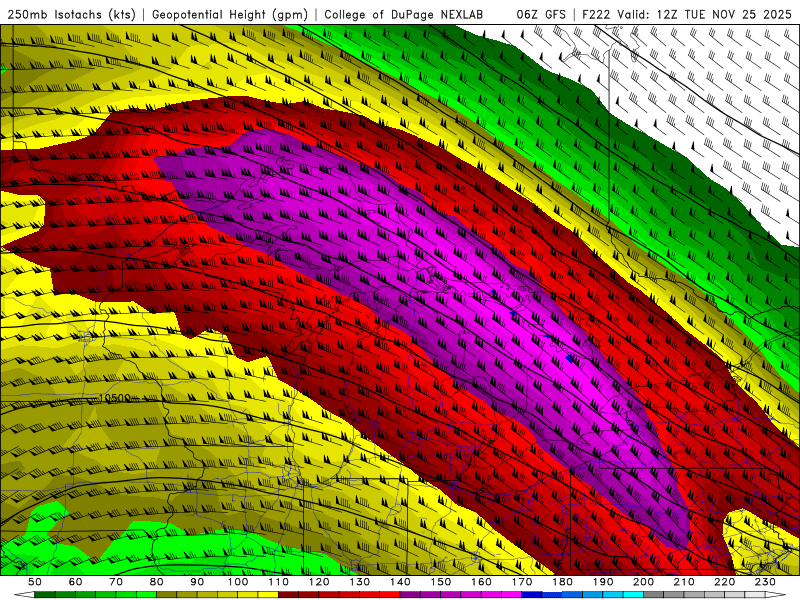Click the '150' value on the color scale

coord(440,582)
